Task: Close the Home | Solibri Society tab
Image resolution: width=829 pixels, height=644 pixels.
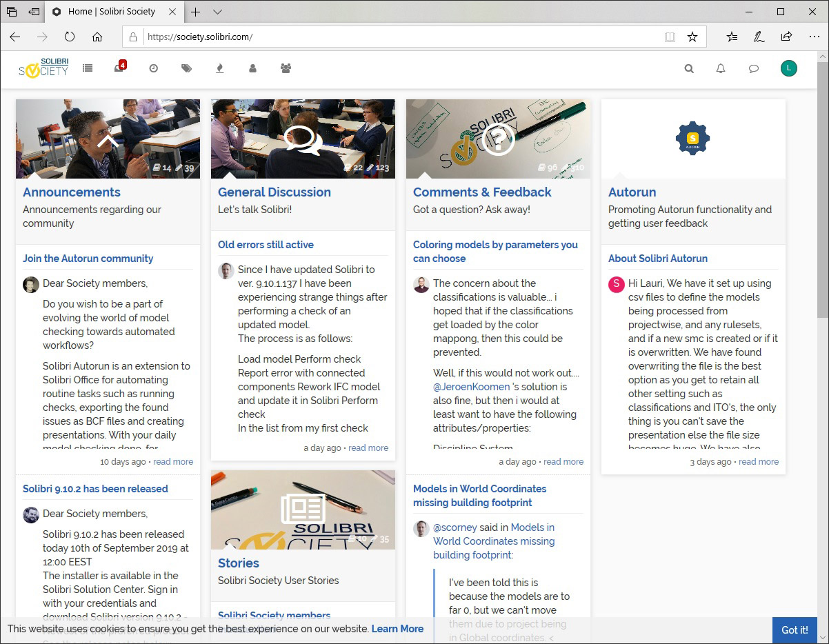Action: pos(172,12)
